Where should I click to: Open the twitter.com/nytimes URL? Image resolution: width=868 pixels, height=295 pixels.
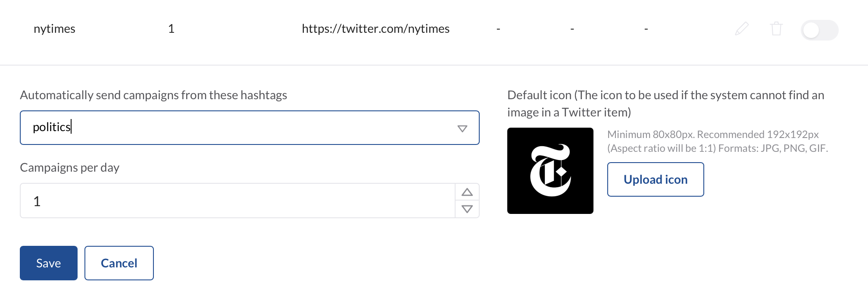point(375,29)
